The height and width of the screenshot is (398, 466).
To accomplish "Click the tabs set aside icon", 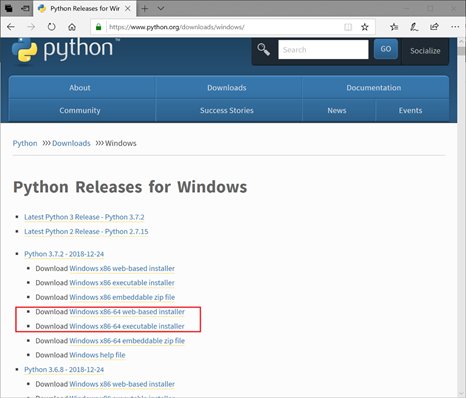I will [9, 8].
